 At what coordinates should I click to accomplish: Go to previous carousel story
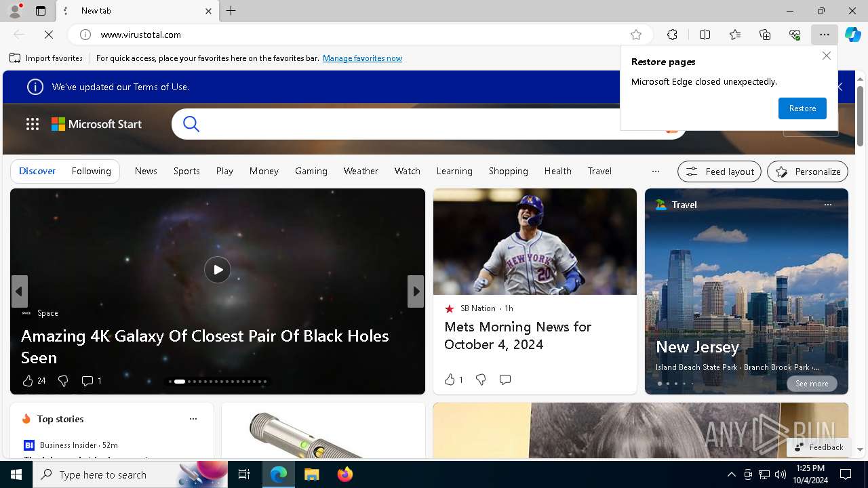point(19,291)
